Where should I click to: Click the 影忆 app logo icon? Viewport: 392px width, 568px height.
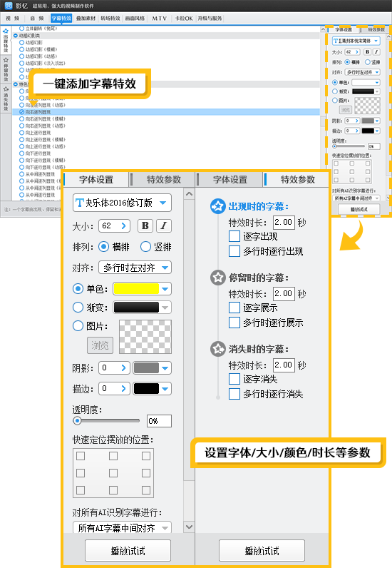[8, 6]
